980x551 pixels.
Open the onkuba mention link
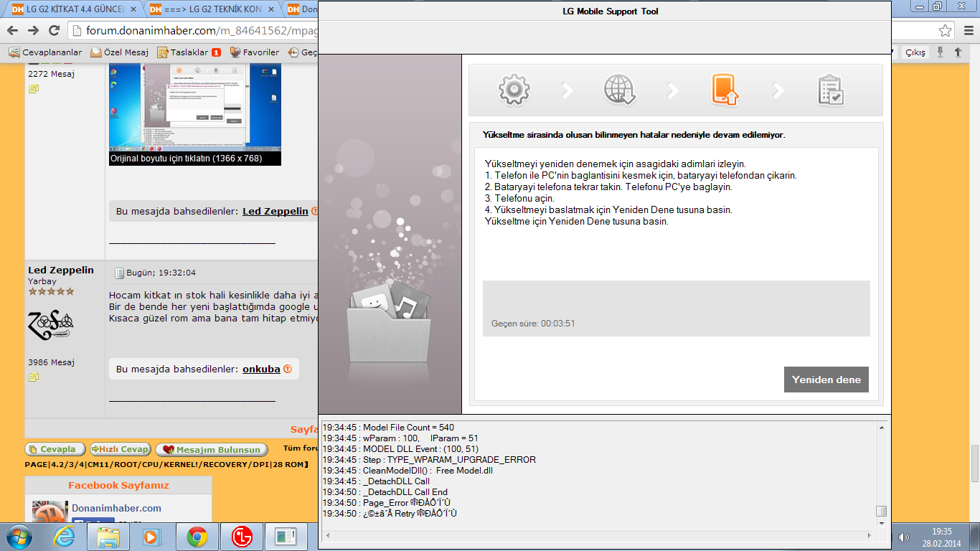(x=261, y=369)
